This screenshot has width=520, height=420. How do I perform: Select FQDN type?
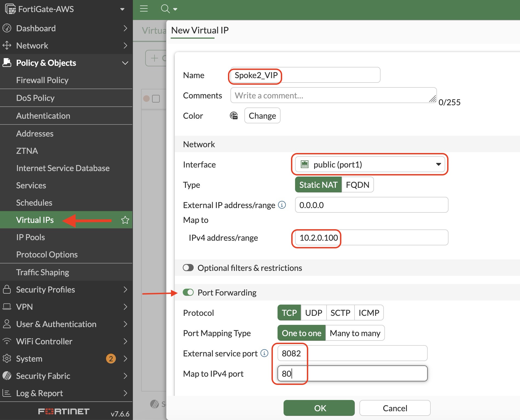pos(358,185)
